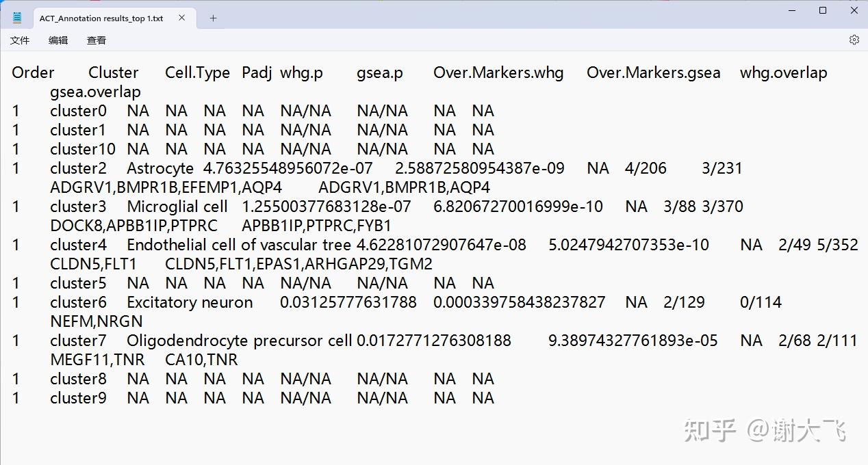Close the ACT_Annotation results tab

click(181, 18)
